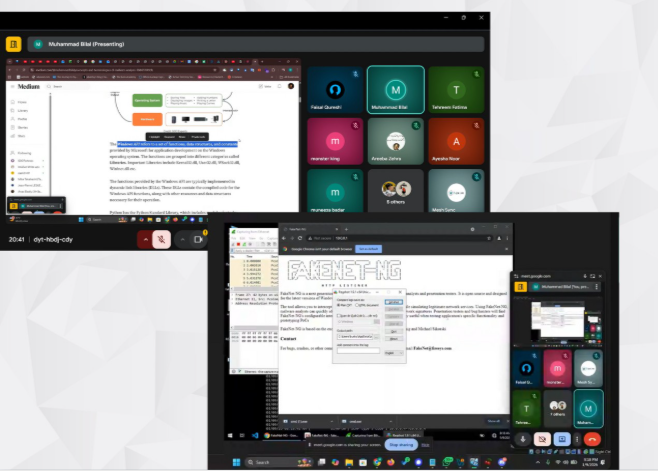Screen dimensions: 658x471
Task: Click About in the Regshot dialog
Action: (x=393, y=338)
